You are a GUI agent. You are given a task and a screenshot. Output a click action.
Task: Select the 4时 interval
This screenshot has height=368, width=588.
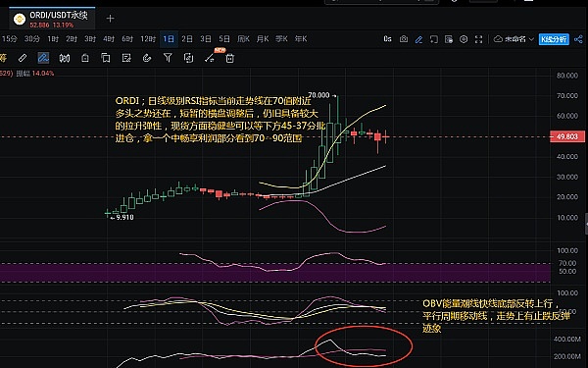click(109, 39)
